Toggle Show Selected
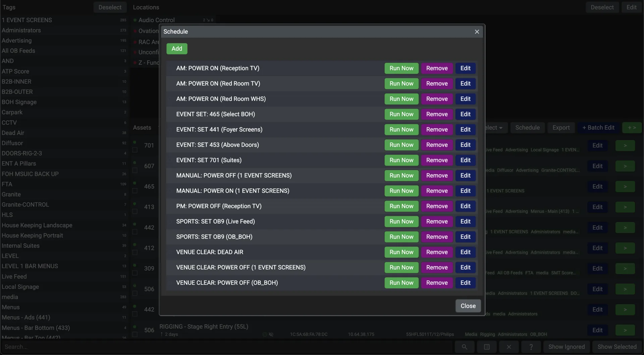Image resolution: width=644 pixels, height=355 pixels. coord(617,347)
